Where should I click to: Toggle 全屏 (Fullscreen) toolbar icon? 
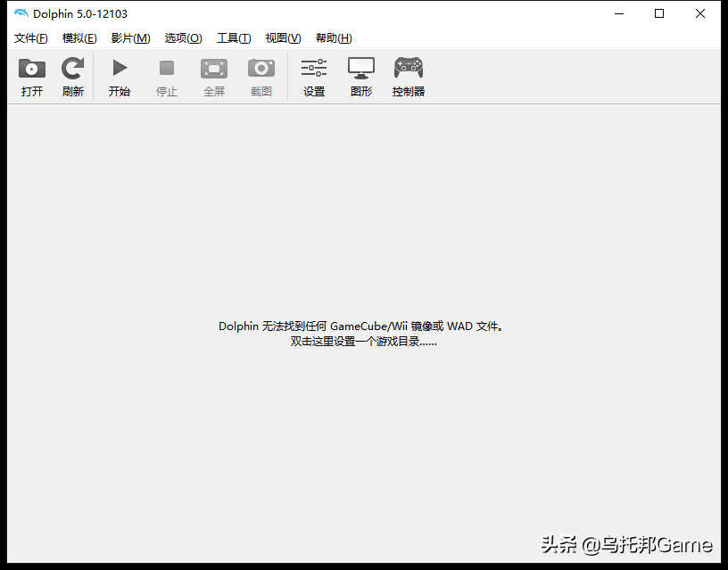pyautogui.click(x=214, y=68)
